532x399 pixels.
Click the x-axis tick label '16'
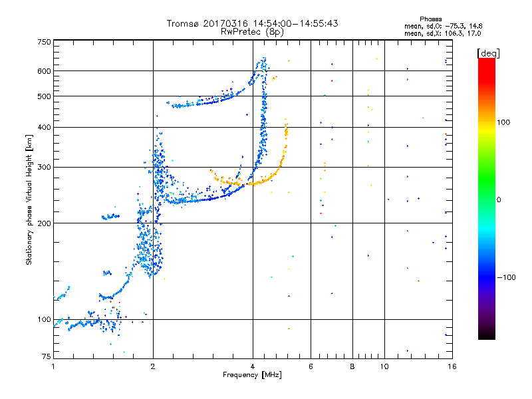point(452,366)
